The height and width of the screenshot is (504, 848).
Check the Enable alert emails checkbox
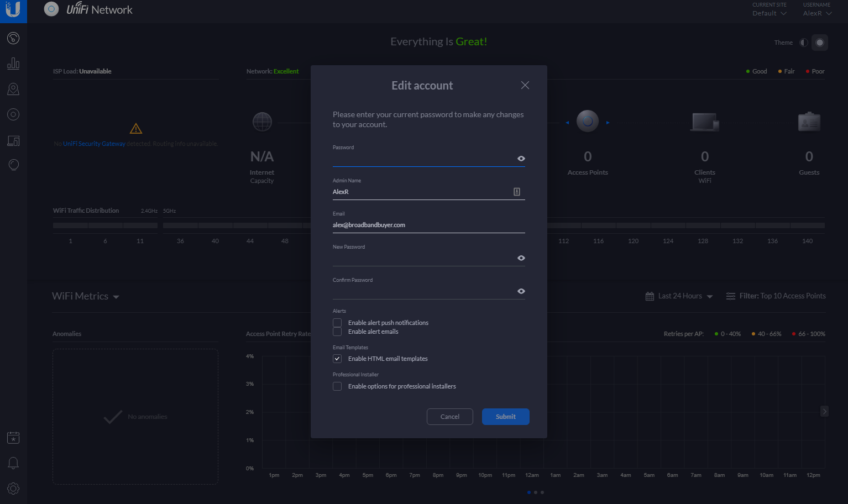(337, 331)
